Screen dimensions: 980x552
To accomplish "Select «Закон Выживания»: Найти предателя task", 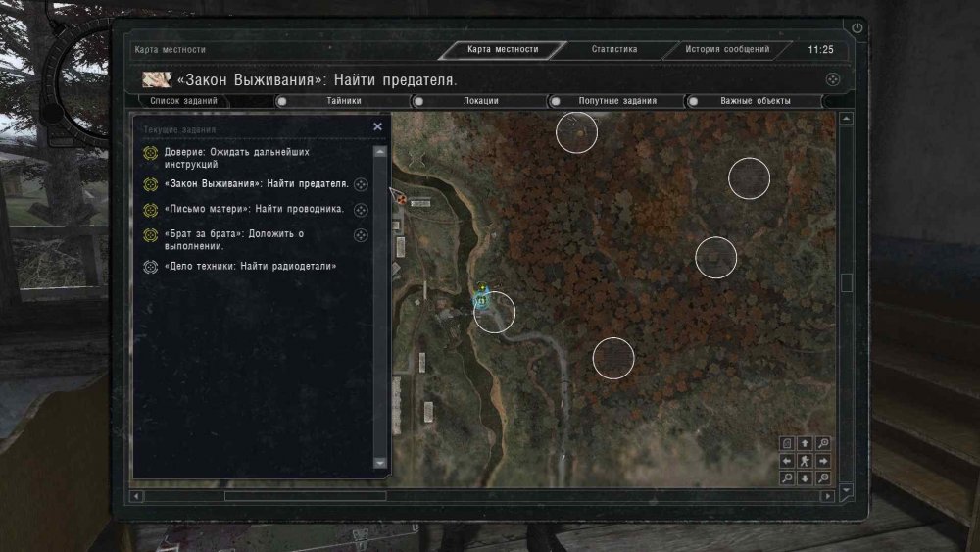I will pos(256,183).
